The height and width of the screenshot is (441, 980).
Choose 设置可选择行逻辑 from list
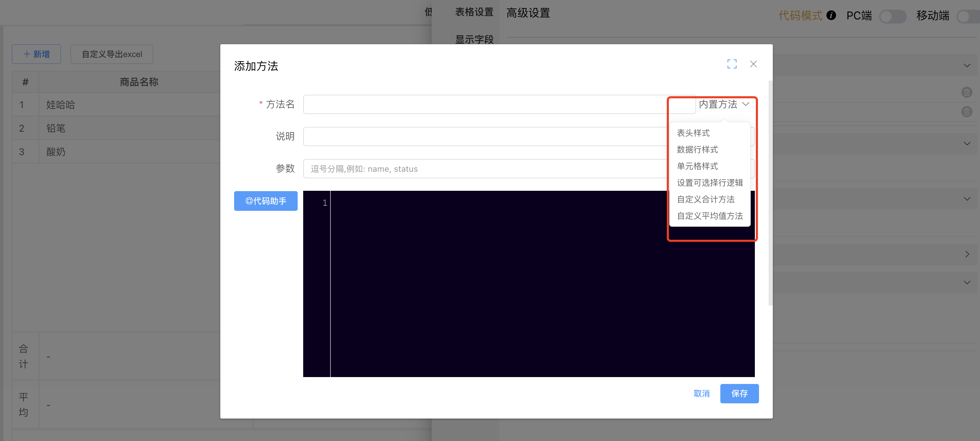pos(710,183)
